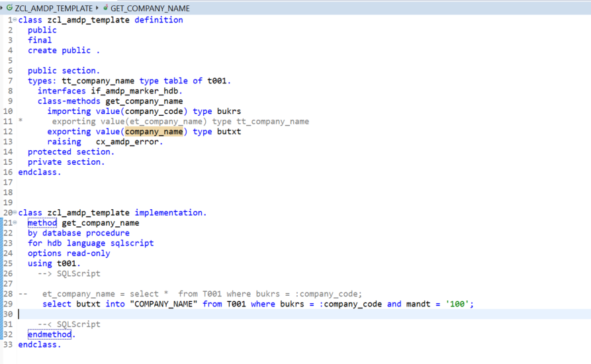Click the read-only option keyword

89,253
